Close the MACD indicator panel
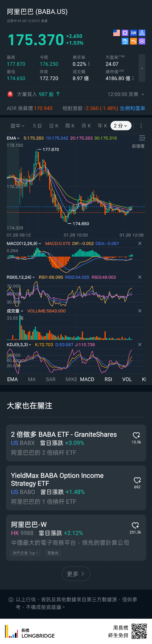The width and height of the screenshot is (152, 644). click(140, 244)
